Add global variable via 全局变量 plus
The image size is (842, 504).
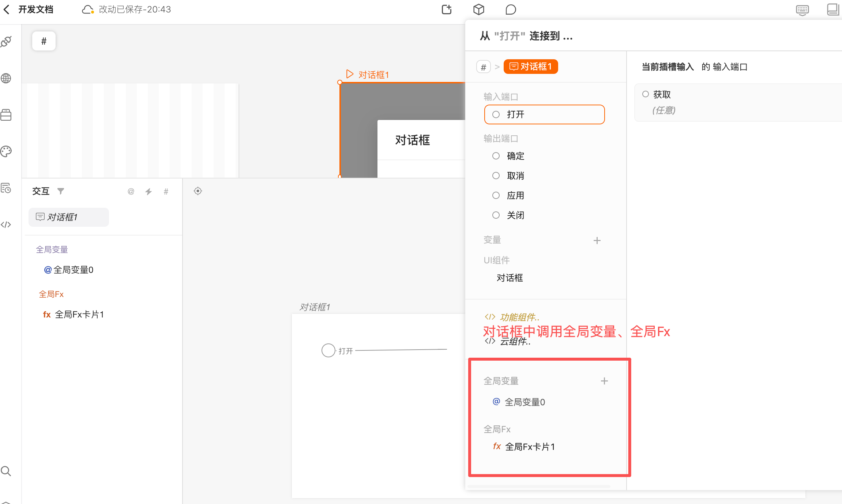pyautogui.click(x=604, y=381)
